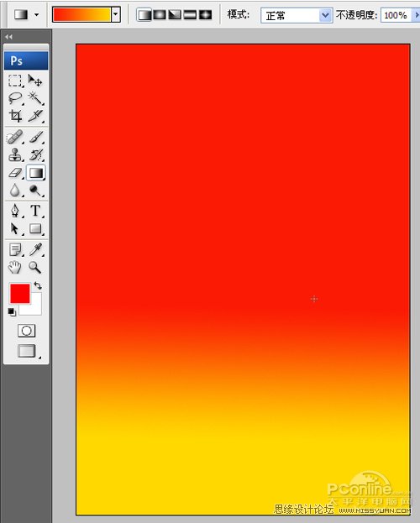Choose diamond gradient style
This screenshot has height=523, width=420.
coord(205,15)
